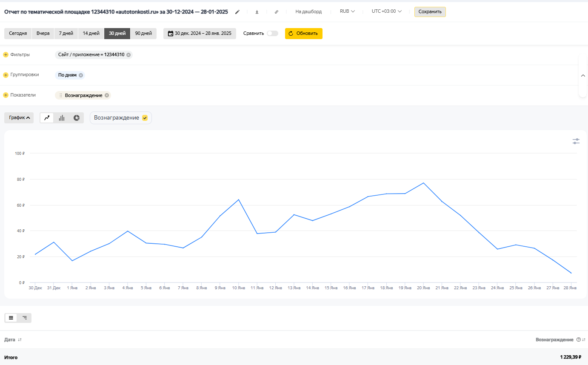This screenshot has width=588, height=365.
Task: Click the '30 Дек' axis label
Action: coord(35,288)
